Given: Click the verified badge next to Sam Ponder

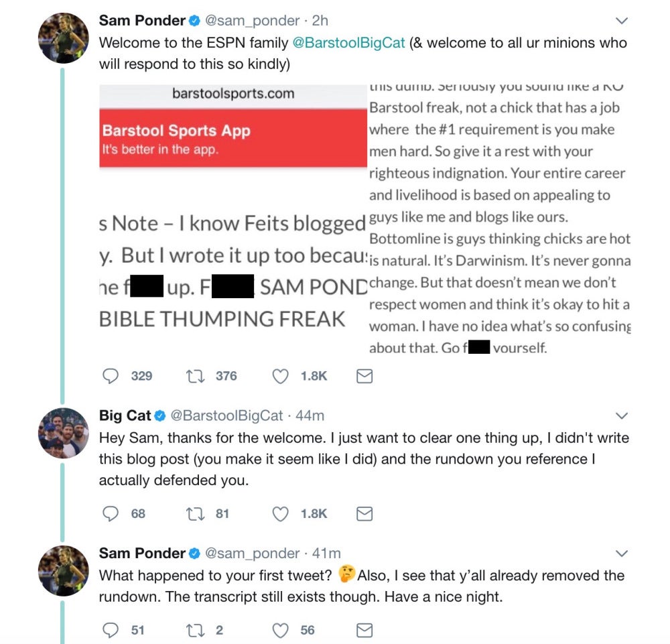Looking at the screenshot, I should [193, 20].
